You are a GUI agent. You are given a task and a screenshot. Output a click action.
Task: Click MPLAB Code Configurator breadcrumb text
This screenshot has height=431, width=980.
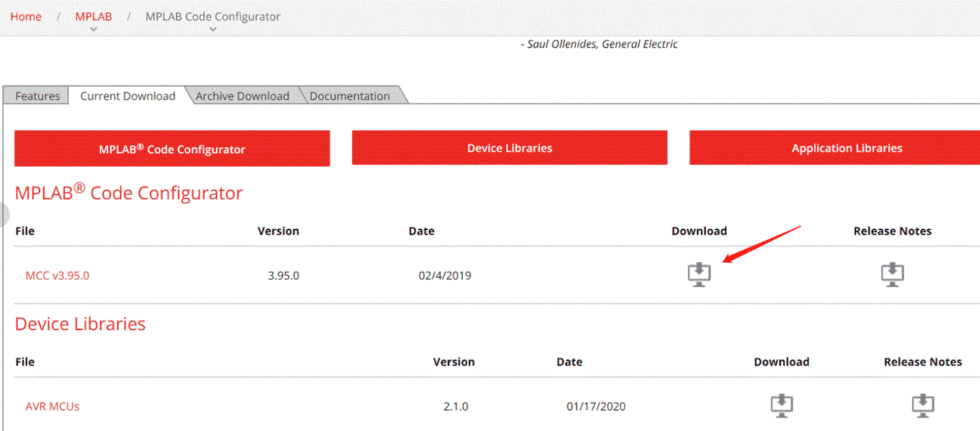point(213,16)
